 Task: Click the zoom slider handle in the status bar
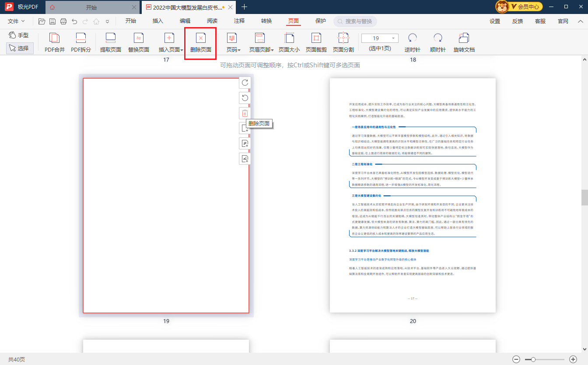coord(533,359)
